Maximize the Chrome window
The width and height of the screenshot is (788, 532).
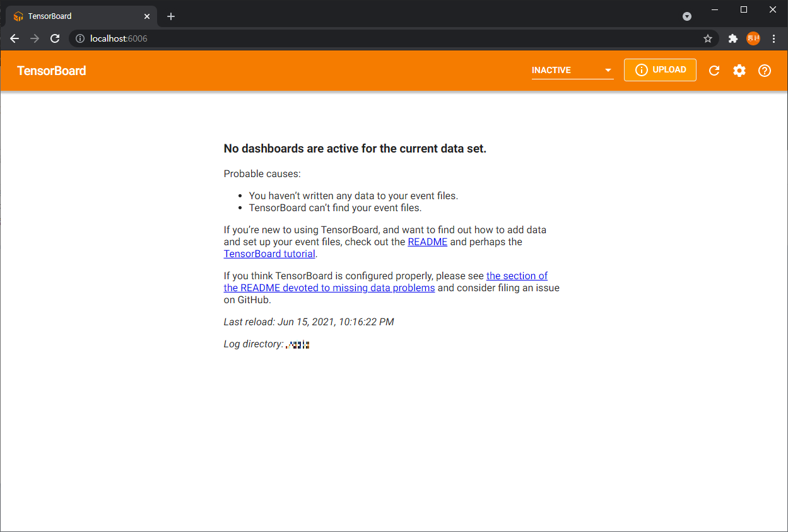pos(744,9)
